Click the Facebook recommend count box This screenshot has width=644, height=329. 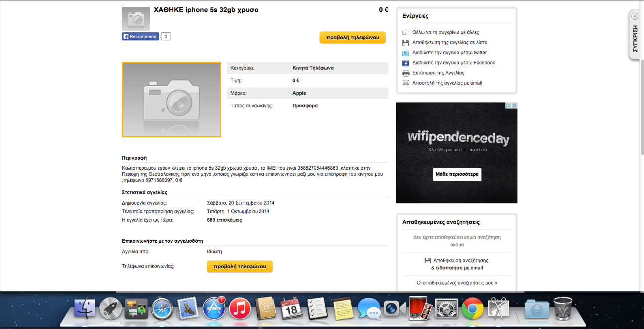(165, 36)
